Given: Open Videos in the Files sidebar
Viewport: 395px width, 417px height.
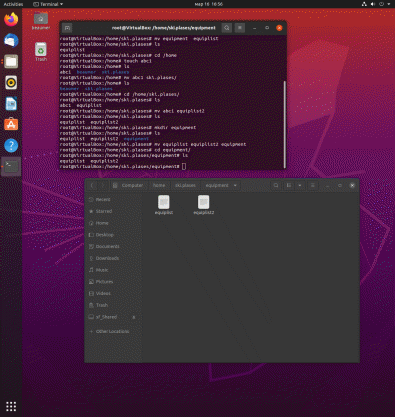Looking at the screenshot, I should click(x=113, y=293).
